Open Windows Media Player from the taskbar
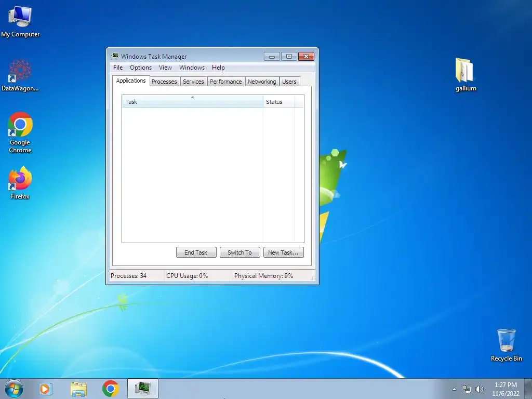The image size is (532, 399). pyautogui.click(x=46, y=389)
